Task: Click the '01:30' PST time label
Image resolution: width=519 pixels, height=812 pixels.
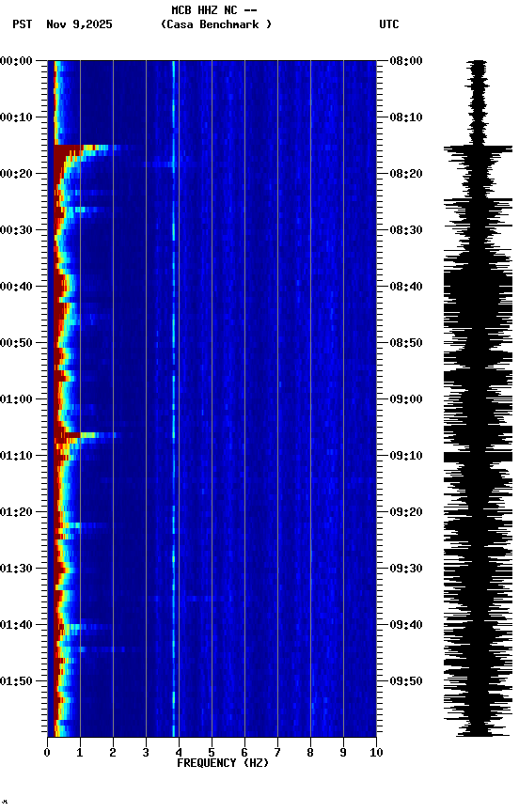Action: tap(16, 569)
